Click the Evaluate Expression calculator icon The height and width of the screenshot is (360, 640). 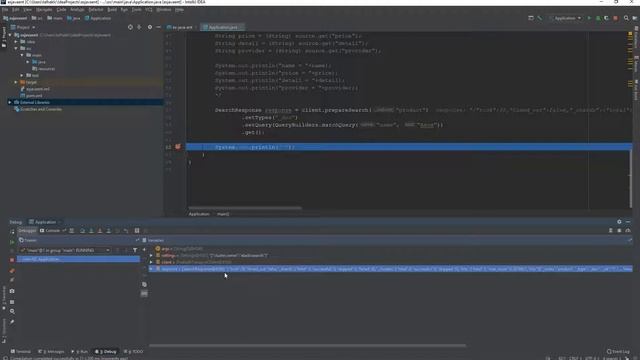(137, 231)
